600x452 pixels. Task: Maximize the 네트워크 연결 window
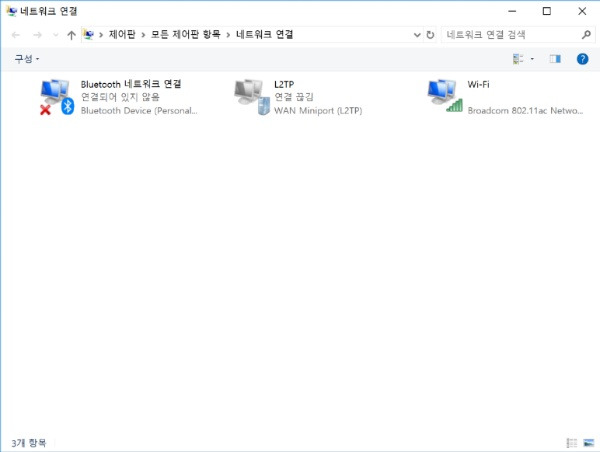547,11
